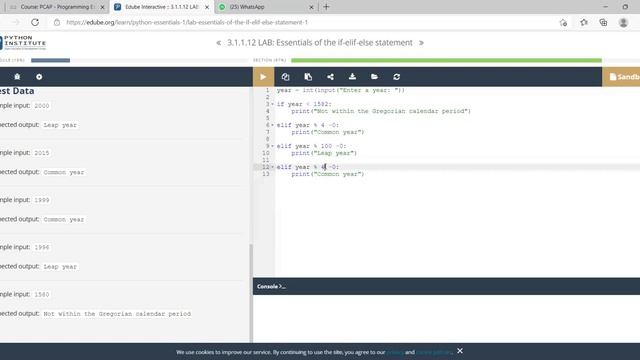Go to next lesson with right double-chevron
The height and width of the screenshot is (360, 640).
tap(421, 42)
